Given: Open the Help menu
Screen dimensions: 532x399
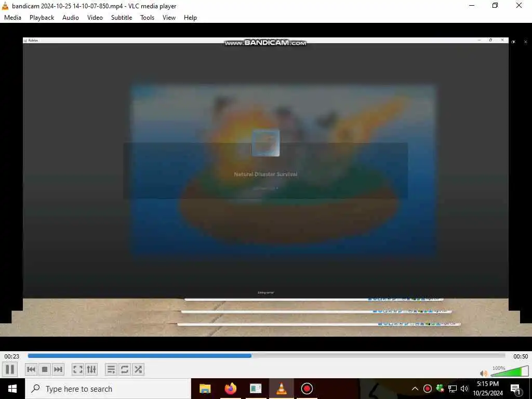Looking at the screenshot, I should tap(190, 18).
